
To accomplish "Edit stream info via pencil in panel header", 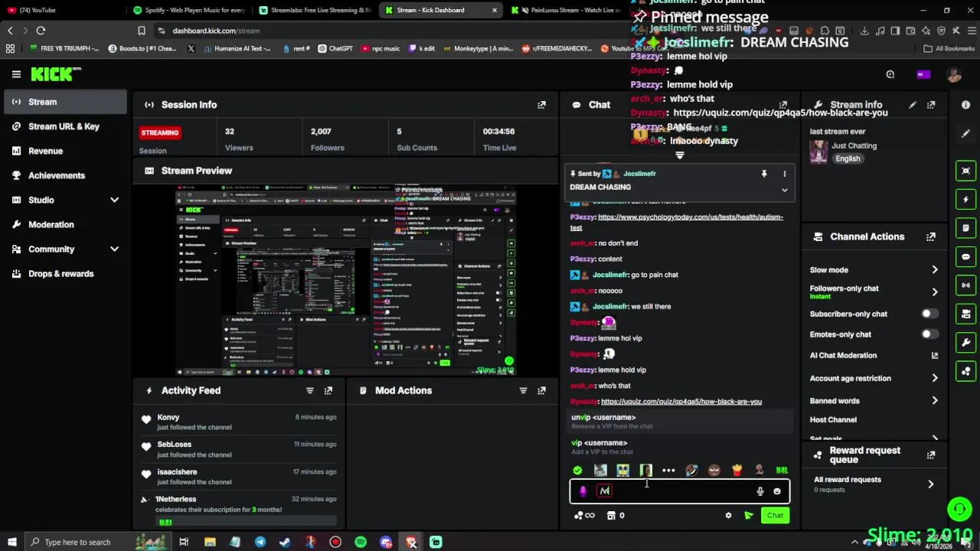I will (x=912, y=105).
